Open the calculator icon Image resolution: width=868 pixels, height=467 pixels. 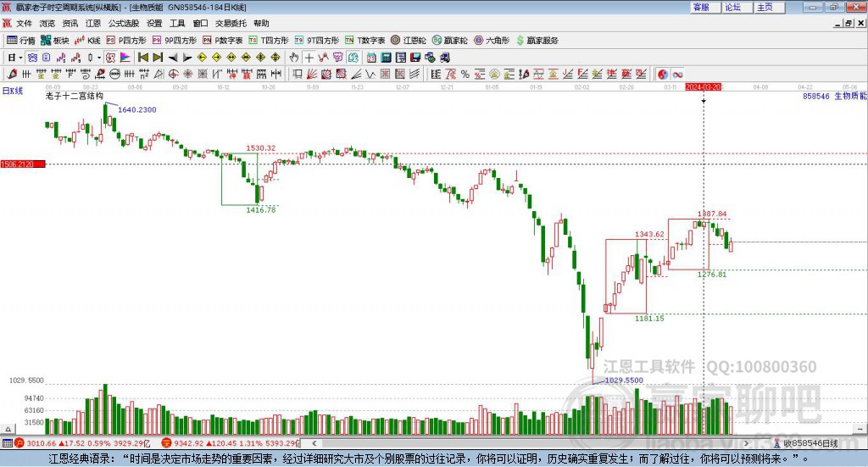[387, 58]
